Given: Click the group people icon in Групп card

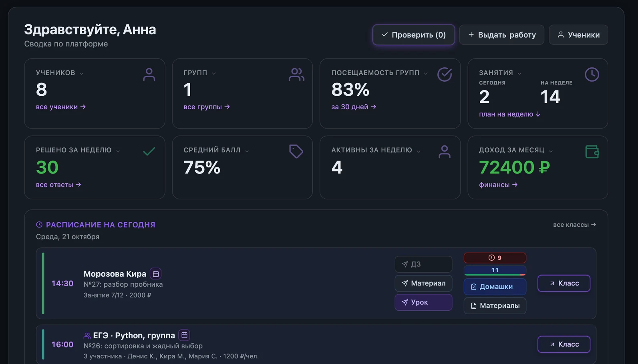Looking at the screenshot, I should [x=296, y=74].
